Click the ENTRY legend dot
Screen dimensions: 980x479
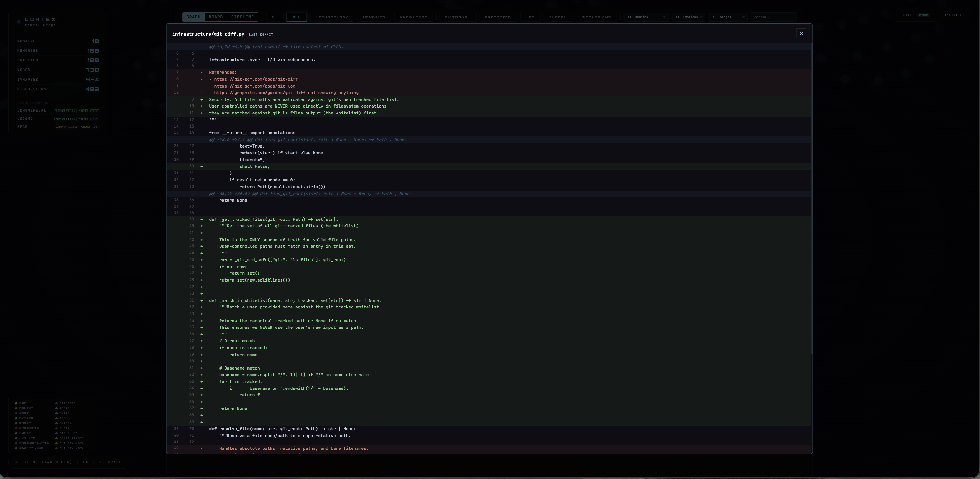[x=56, y=413]
